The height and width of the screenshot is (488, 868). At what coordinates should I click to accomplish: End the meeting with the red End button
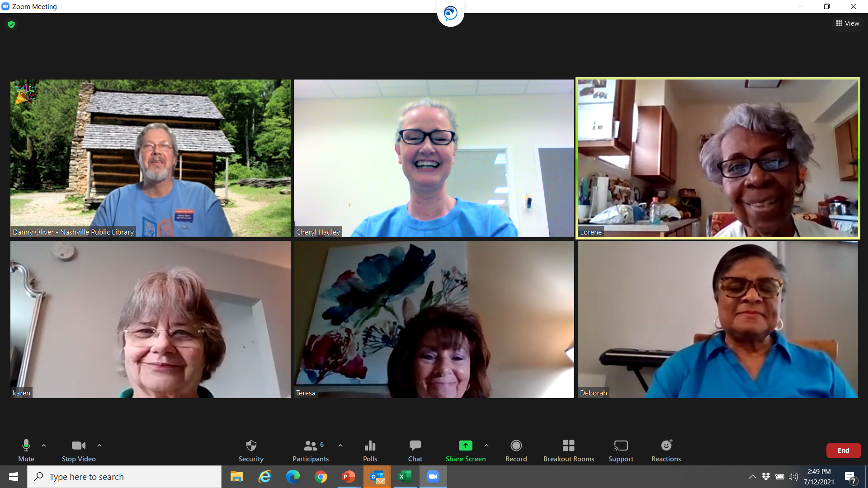tap(843, 450)
